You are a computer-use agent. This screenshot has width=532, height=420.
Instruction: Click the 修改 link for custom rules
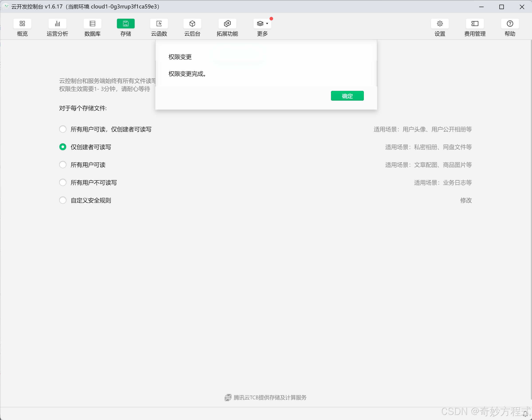tap(466, 200)
